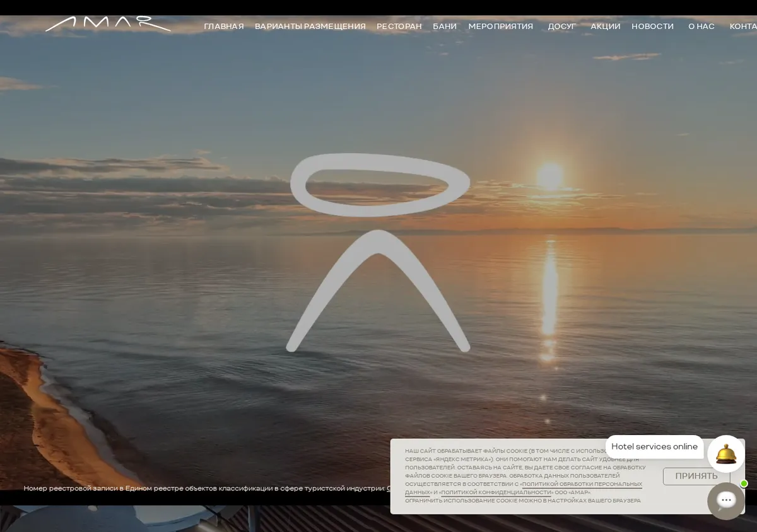Select the БАНИ menu item
Viewport: 757px width, 532px height.
[445, 26]
